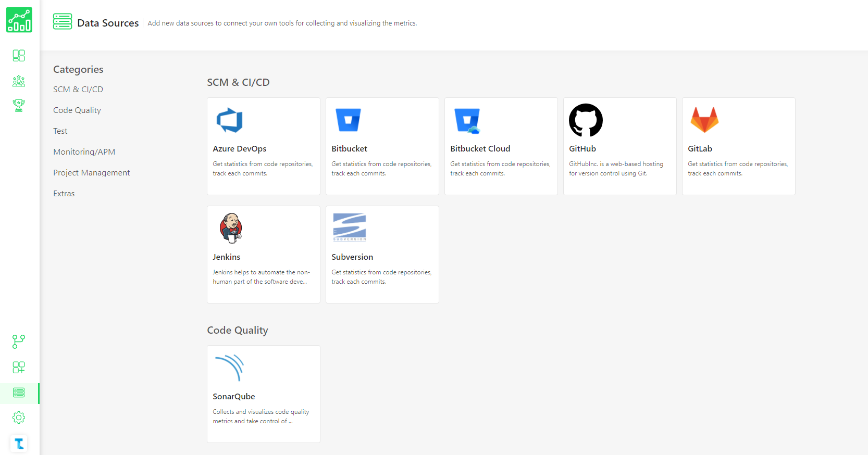Click the Jenkins description text

coord(262,277)
